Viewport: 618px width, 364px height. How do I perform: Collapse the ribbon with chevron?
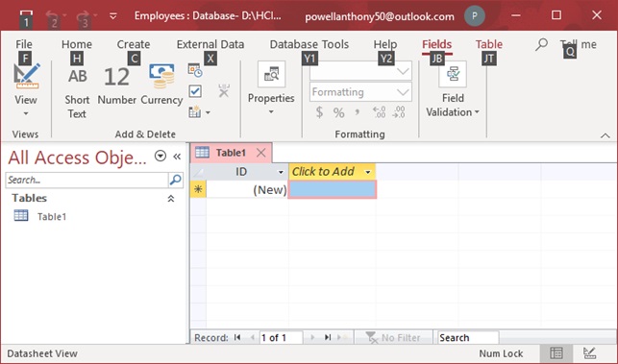605,135
